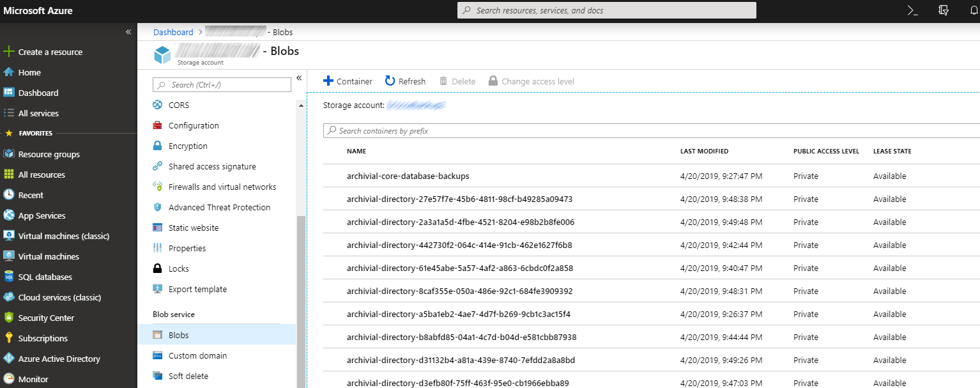This screenshot has width=980, height=388.
Task: Click the CORS icon in settings menu
Action: click(157, 105)
